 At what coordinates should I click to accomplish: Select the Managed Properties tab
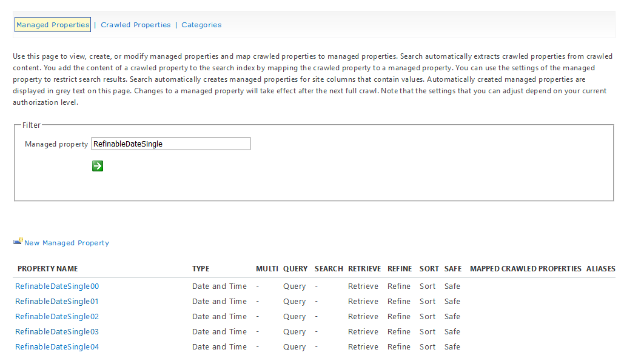tap(53, 25)
